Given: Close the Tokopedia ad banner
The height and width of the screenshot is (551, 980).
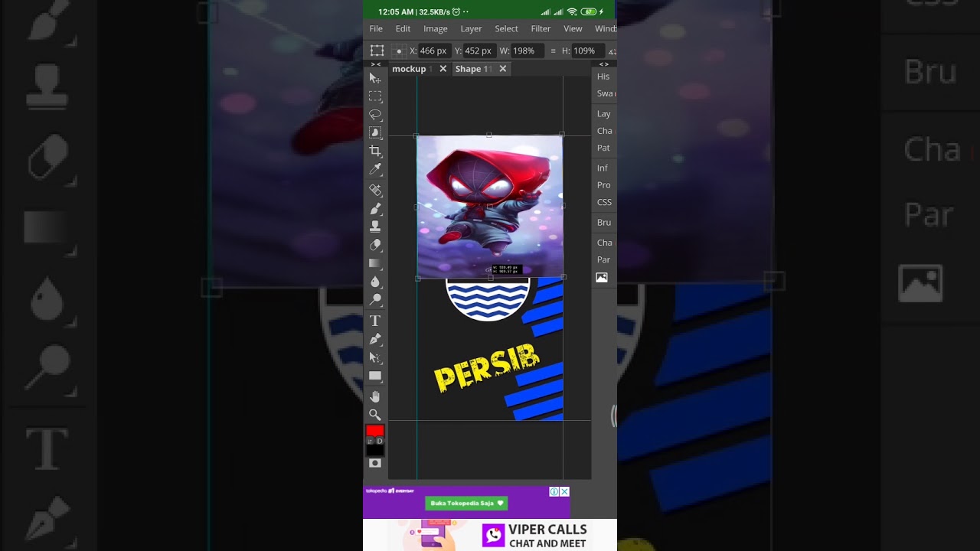Looking at the screenshot, I should (x=564, y=491).
